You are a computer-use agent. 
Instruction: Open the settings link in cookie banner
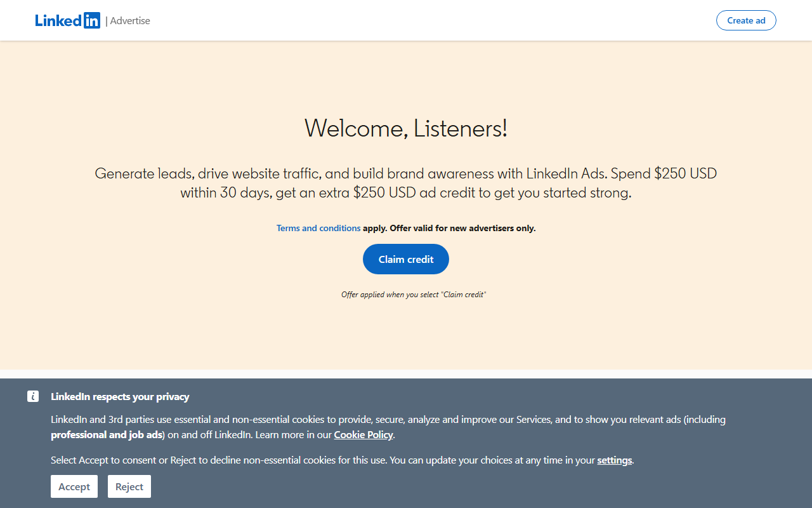pos(615,460)
